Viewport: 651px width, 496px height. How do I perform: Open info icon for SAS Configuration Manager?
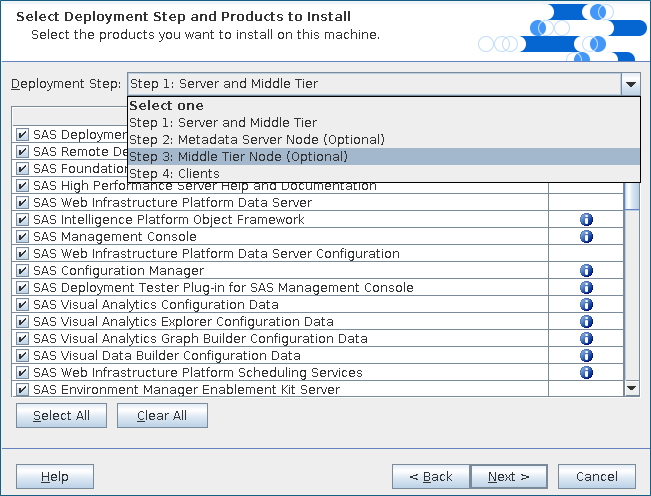586,271
